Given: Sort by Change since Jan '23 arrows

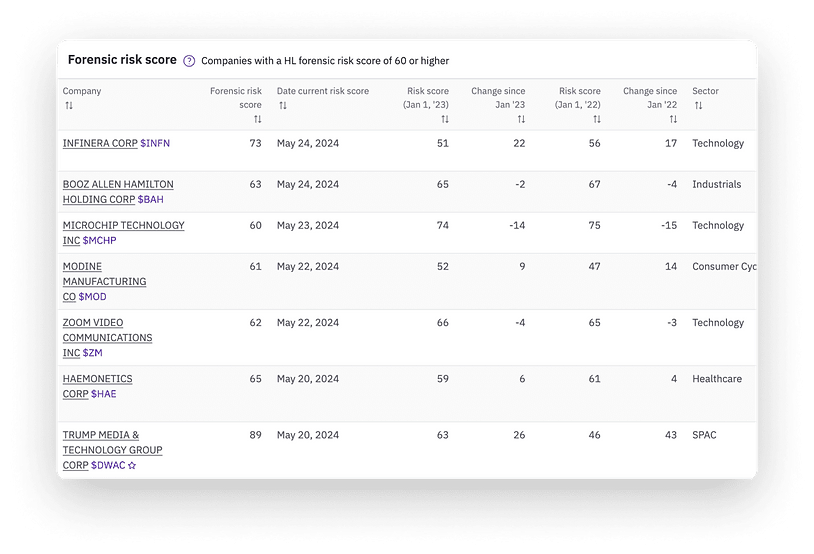Looking at the screenshot, I should tap(521, 120).
